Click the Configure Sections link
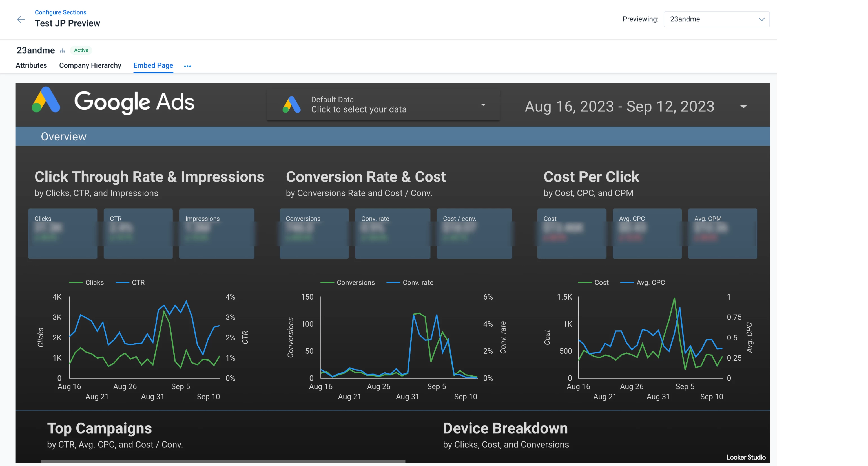Viewport: 868px width, 466px height. [x=60, y=12]
